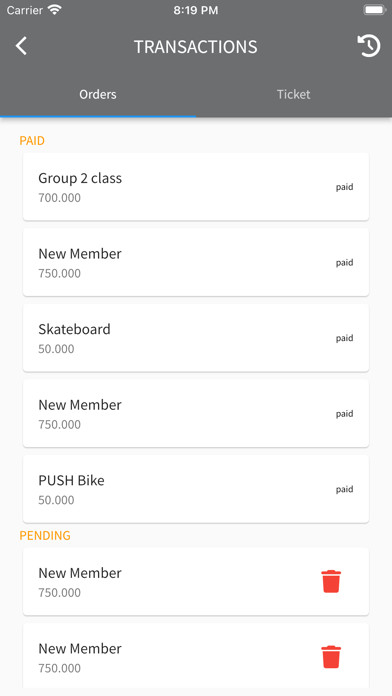Tap the battery indicator icon
The width and height of the screenshot is (392, 696).
374,10
